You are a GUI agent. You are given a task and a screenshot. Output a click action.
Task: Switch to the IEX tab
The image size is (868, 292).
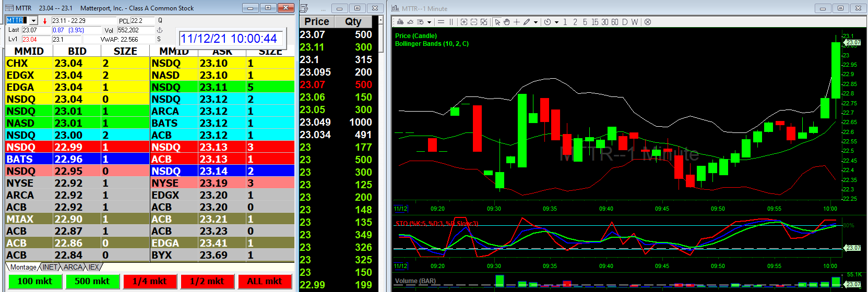tap(93, 267)
